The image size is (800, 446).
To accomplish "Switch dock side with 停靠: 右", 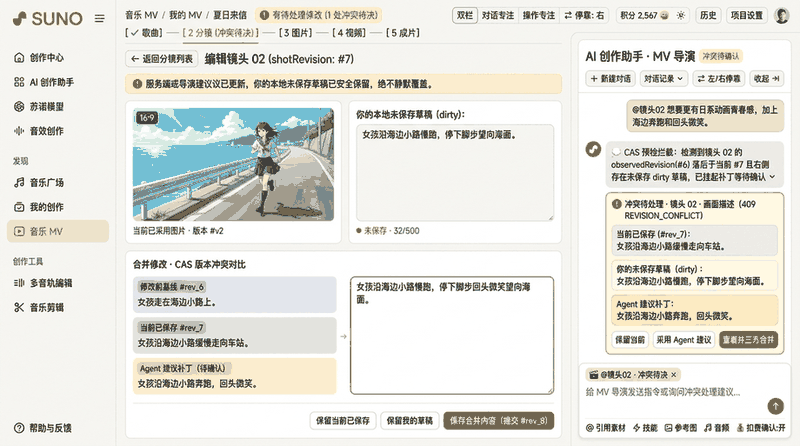I will point(584,15).
